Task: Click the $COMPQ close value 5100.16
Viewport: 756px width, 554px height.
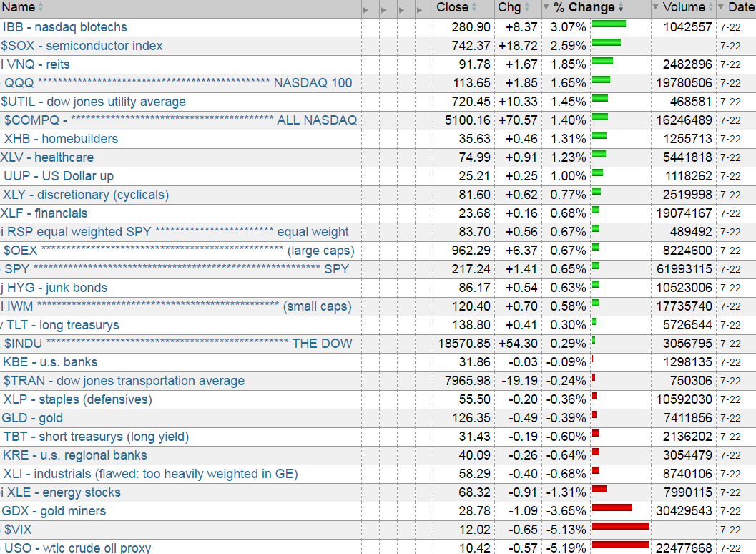Action: click(x=468, y=120)
